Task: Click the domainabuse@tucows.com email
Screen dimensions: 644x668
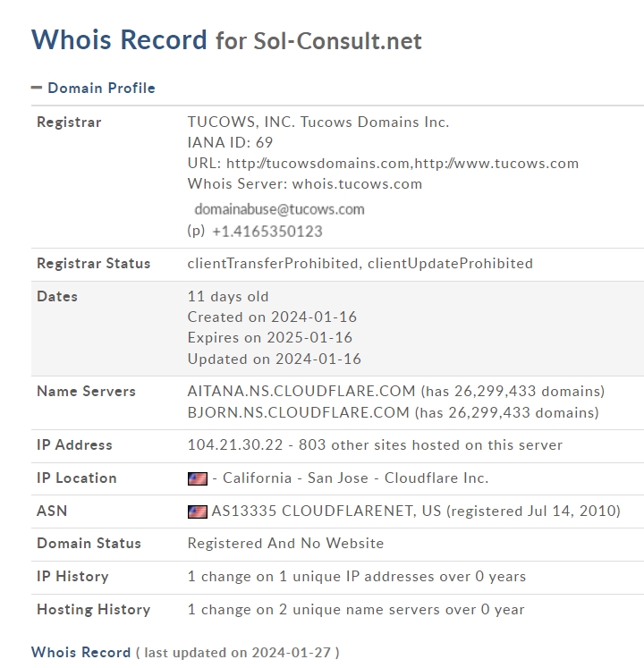Action: pyautogui.click(x=280, y=209)
